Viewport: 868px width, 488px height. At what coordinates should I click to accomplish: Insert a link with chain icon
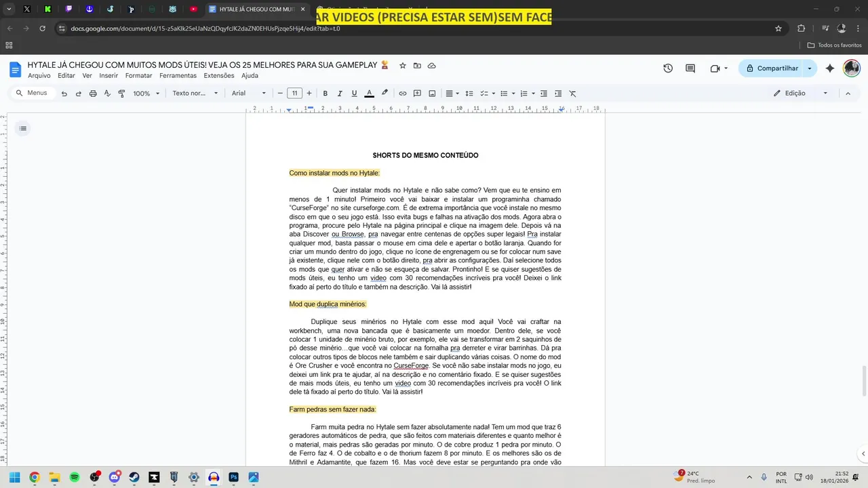(x=403, y=94)
